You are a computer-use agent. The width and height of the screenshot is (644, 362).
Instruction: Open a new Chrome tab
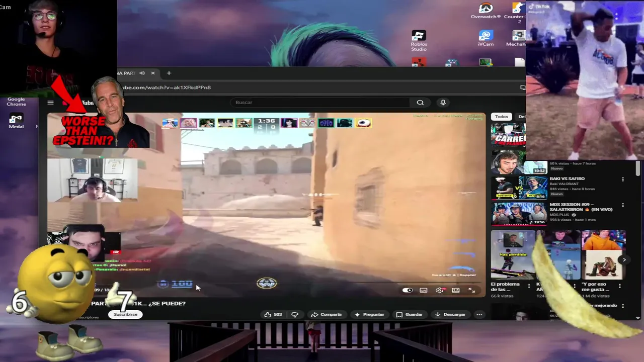coord(169,73)
